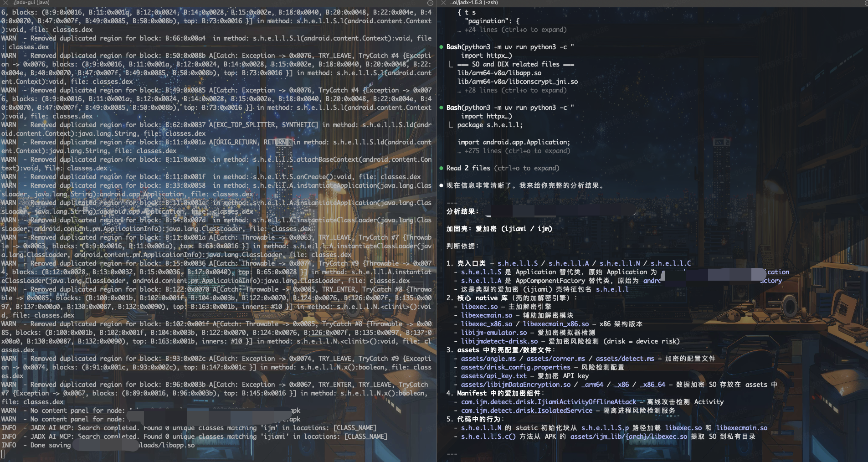Click WARN line with 'EXC_TOP_SPLITTER, SYNTHETIC'

[x=216, y=129]
